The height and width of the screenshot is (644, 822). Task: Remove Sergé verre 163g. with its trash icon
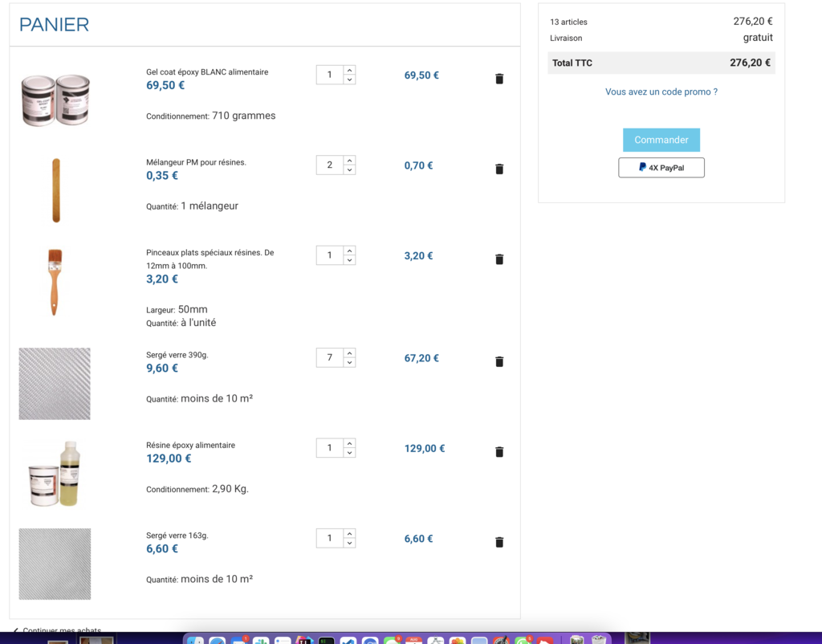pos(499,542)
